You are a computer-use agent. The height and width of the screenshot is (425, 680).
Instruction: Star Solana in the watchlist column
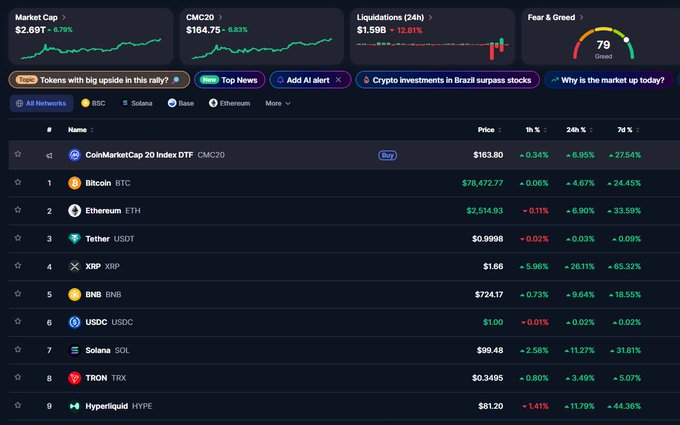pos(18,349)
